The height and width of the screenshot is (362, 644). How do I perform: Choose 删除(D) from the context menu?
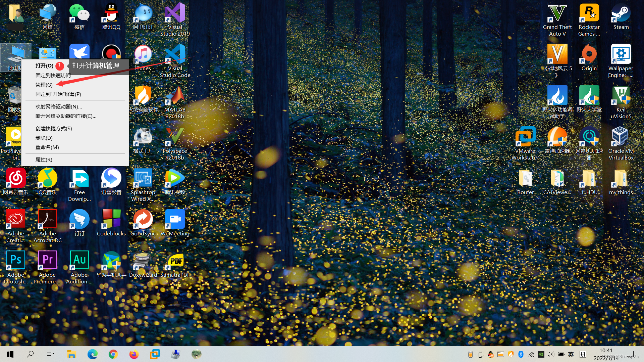(44, 138)
